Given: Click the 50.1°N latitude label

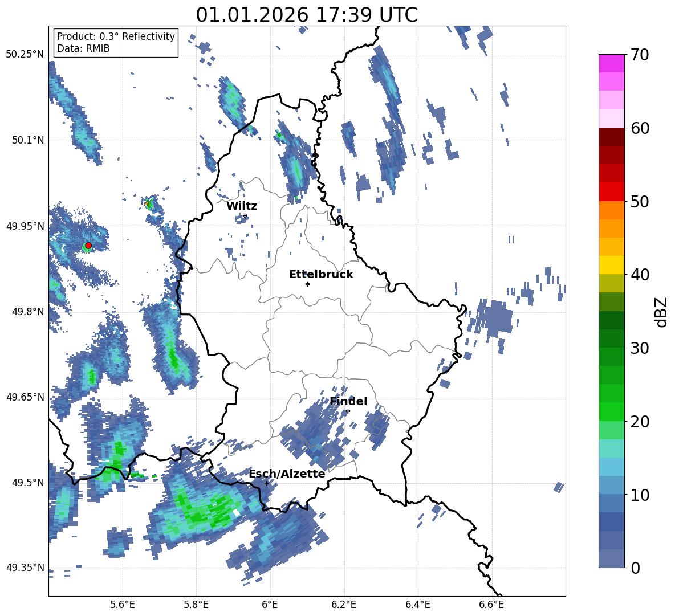Looking at the screenshot, I should [27, 141].
